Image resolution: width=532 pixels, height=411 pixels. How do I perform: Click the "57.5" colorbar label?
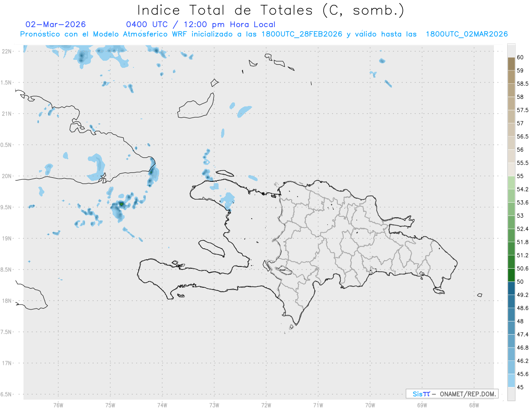[522, 110]
